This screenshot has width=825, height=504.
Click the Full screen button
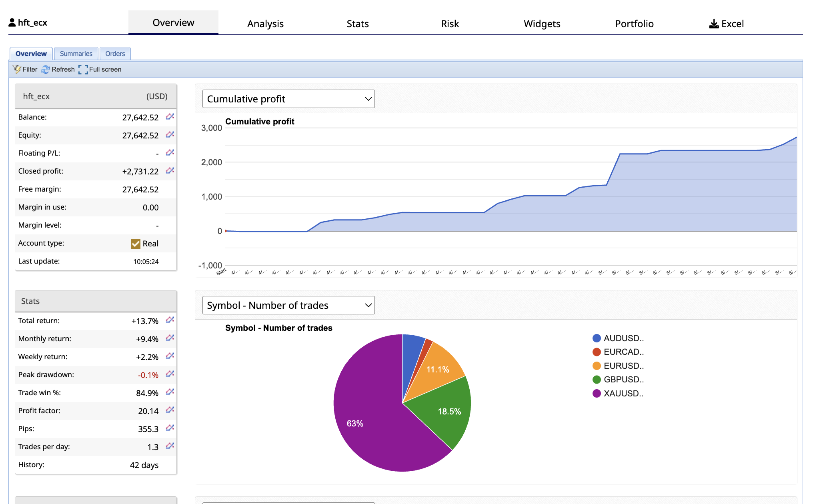pos(100,70)
